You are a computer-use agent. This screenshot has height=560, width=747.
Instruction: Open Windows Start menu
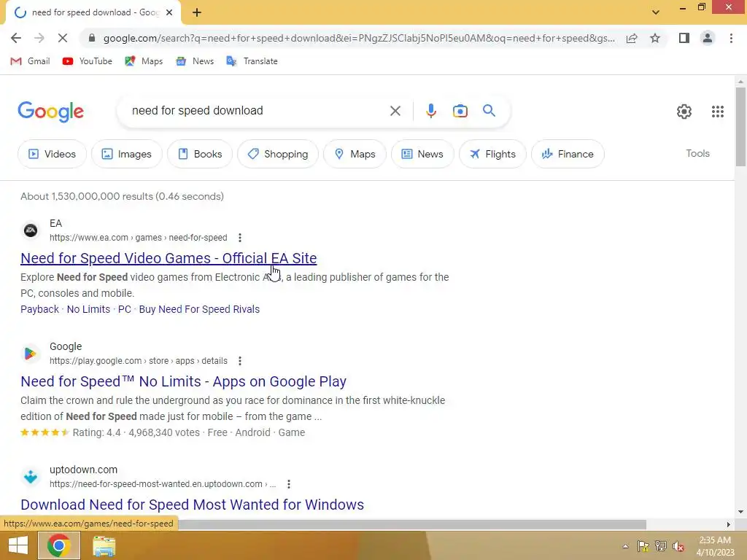[x=18, y=545]
